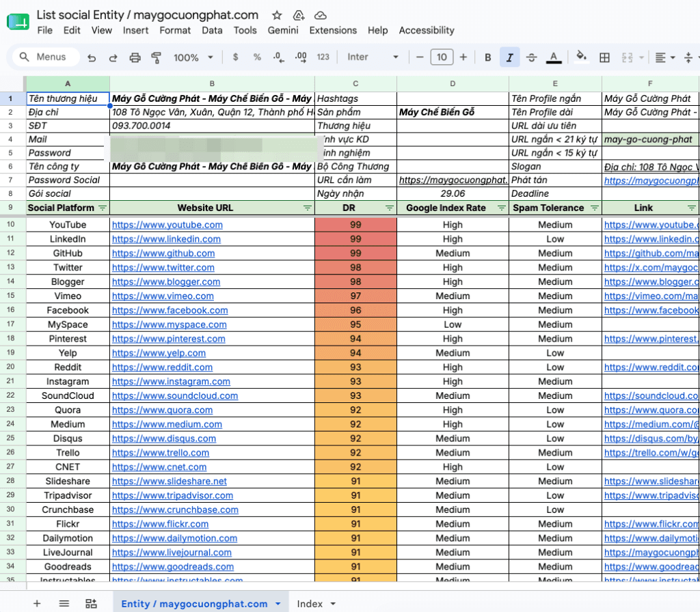Check the cloud document status icon
Screen dimensions: 700x612
[321, 15]
